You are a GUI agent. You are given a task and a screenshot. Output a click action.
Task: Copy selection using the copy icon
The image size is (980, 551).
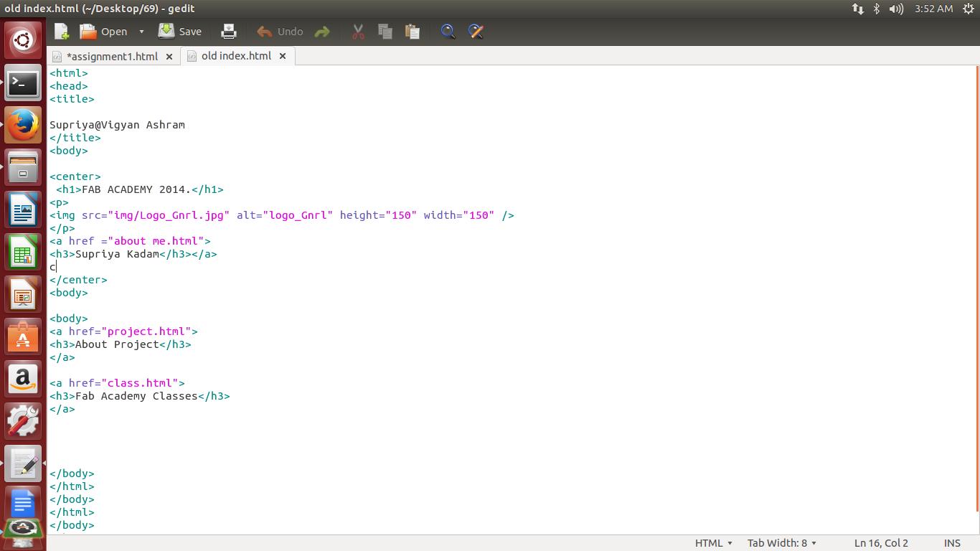pyautogui.click(x=385, y=32)
